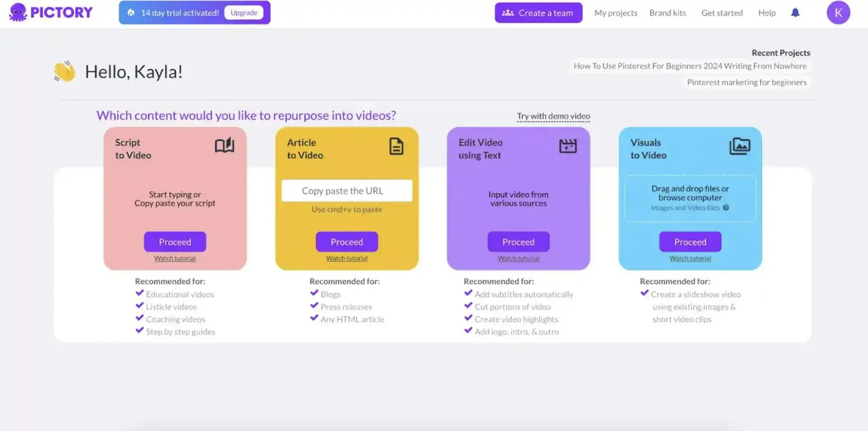
Task: Open the Help menu
Action: point(766,13)
